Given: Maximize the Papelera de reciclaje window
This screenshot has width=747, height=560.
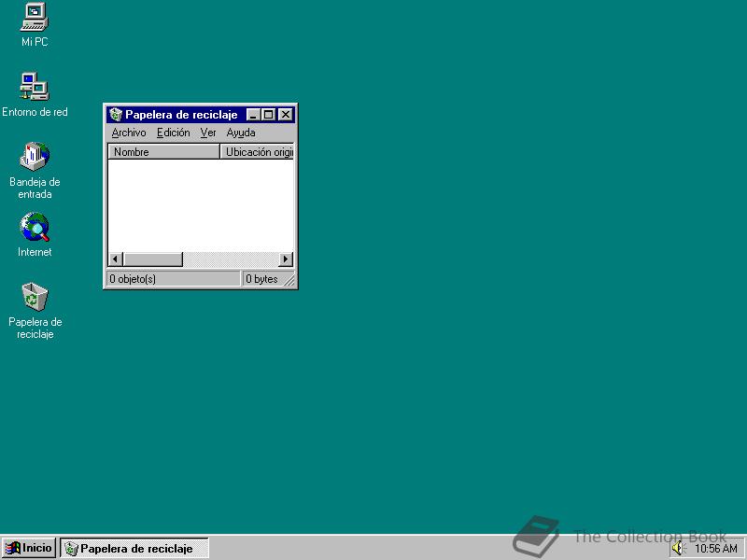Looking at the screenshot, I should coord(269,115).
